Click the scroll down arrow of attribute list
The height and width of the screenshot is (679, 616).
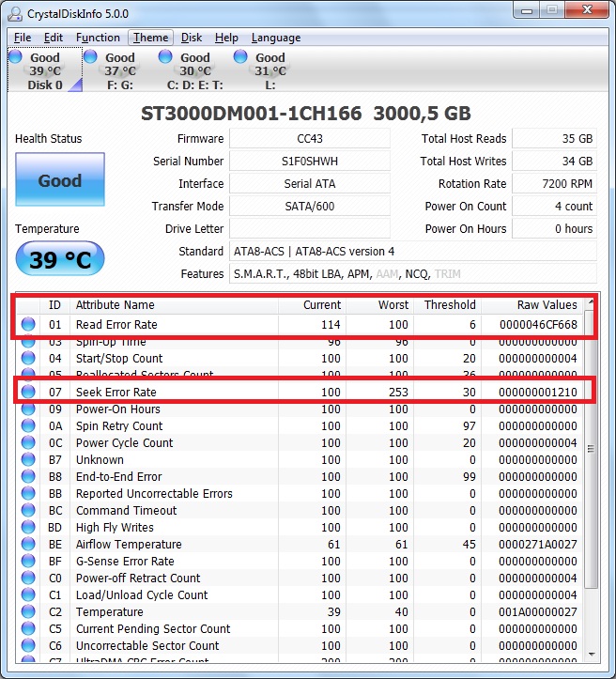(592, 655)
